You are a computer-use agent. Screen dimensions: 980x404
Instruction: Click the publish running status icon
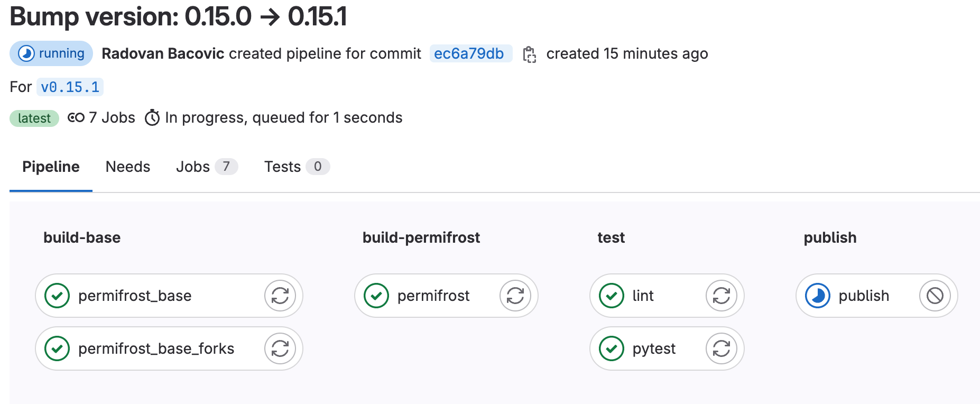coord(818,296)
